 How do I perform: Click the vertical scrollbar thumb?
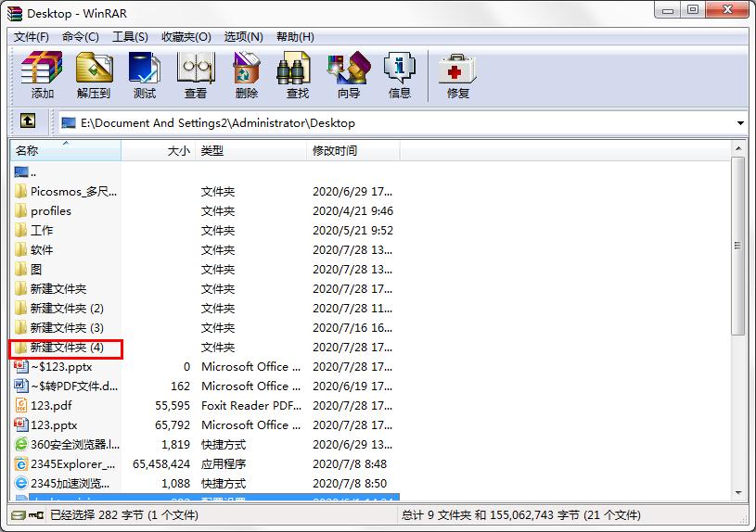[x=738, y=246]
